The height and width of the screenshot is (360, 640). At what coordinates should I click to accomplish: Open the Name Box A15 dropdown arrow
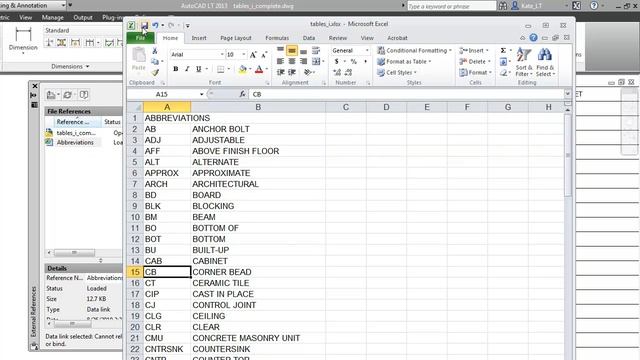(x=201, y=94)
